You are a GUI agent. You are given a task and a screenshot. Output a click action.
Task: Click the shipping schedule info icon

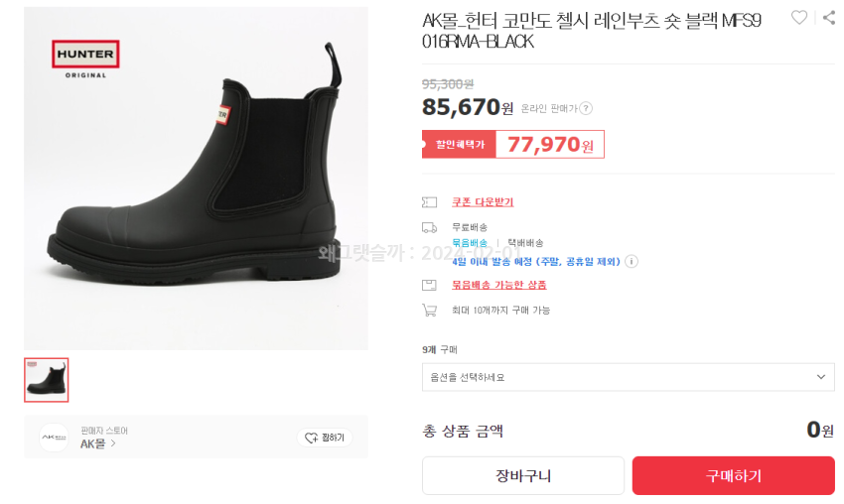click(632, 262)
